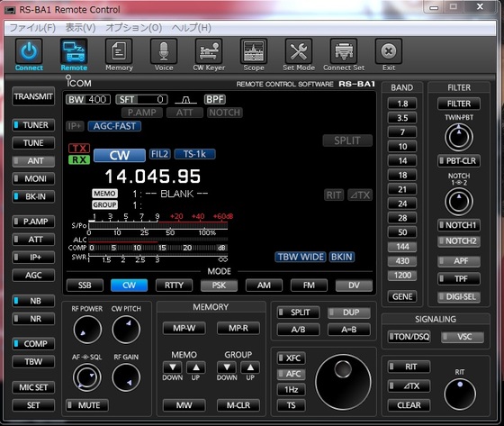Viewport: 504px width, 426px height.
Task: Toggle the NOTCH1 filter button
Action: click(x=459, y=225)
